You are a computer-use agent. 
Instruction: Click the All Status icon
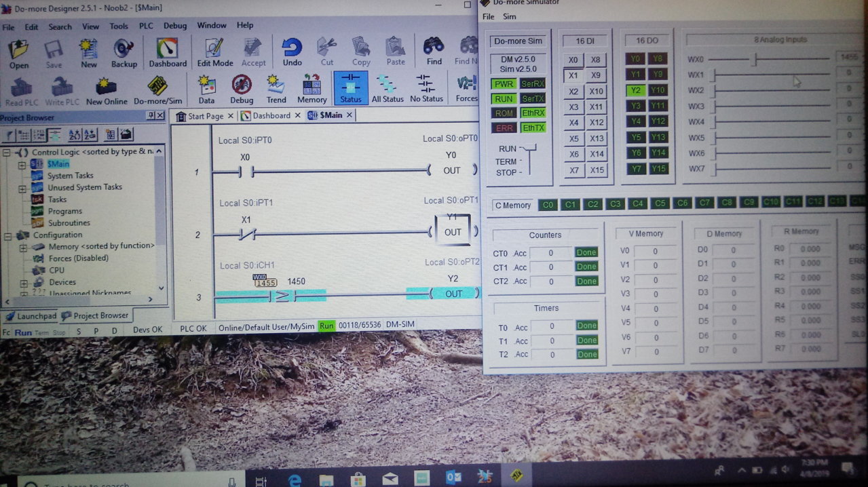[388, 90]
